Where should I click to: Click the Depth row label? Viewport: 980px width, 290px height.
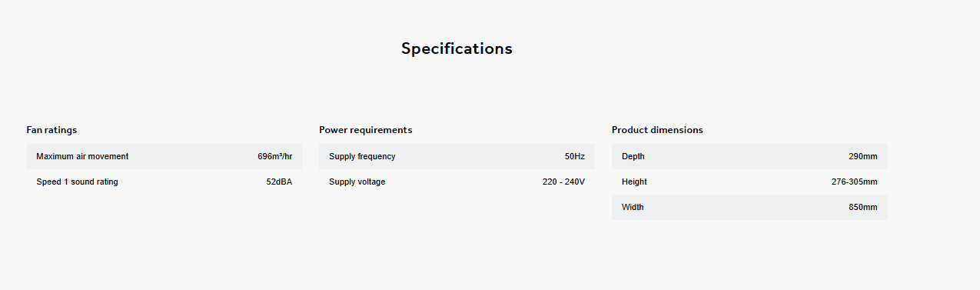tap(633, 156)
